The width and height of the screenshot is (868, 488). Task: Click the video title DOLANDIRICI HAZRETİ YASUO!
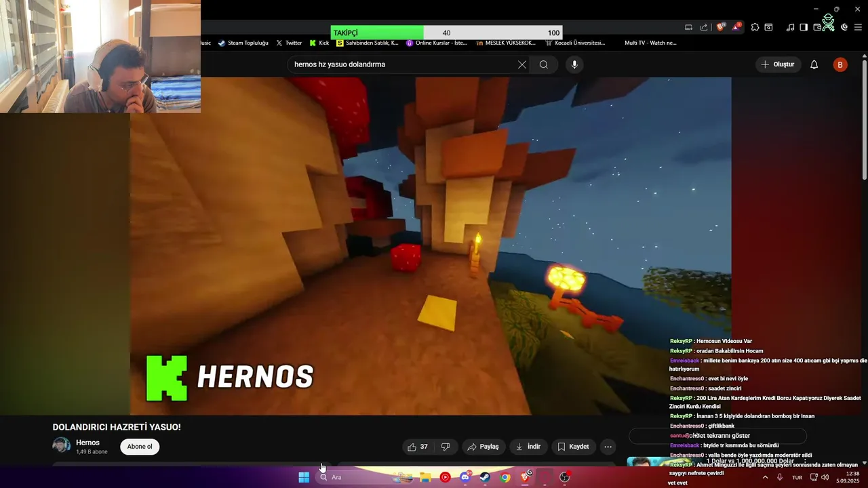pos(117,427)
